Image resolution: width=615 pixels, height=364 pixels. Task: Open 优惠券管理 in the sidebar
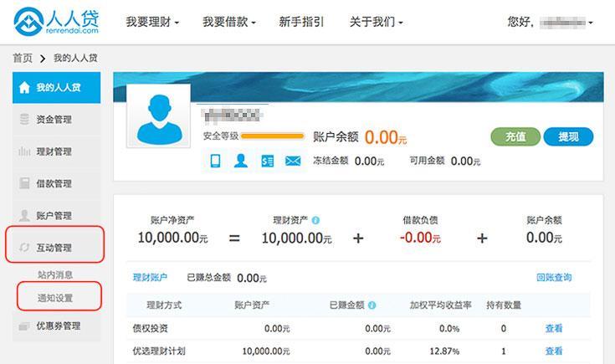(x=57, y=326)
